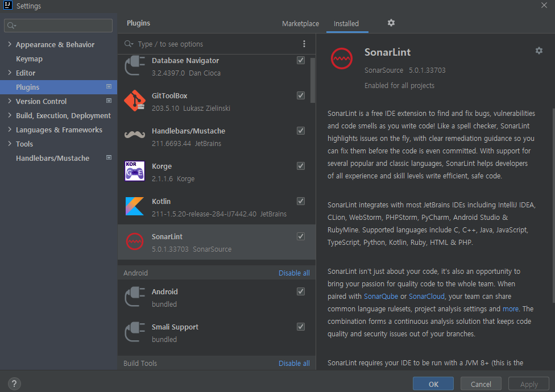Image resolution: width=555 pixels, height=392 pixels.
Task: Select the Kotlin plugin row name
Action: (161, 201)
